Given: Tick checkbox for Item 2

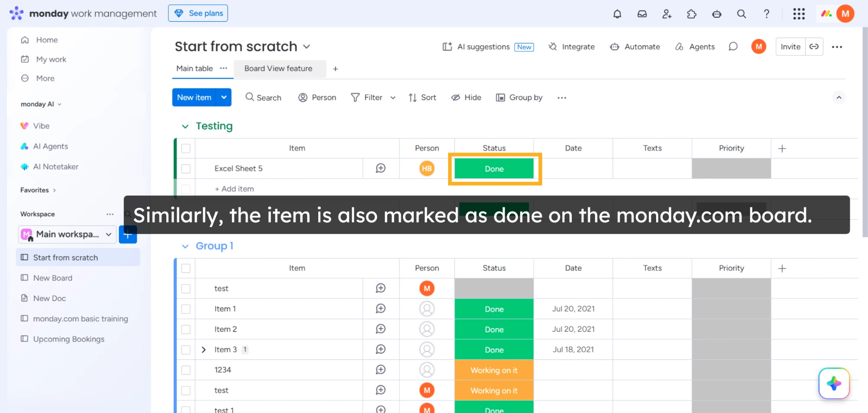Looking at the screenshot, I should pyautogui.click(x=186, y=330).
